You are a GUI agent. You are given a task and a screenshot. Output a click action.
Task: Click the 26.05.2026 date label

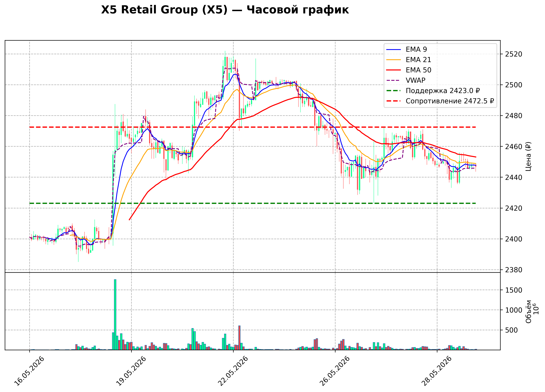335,371
